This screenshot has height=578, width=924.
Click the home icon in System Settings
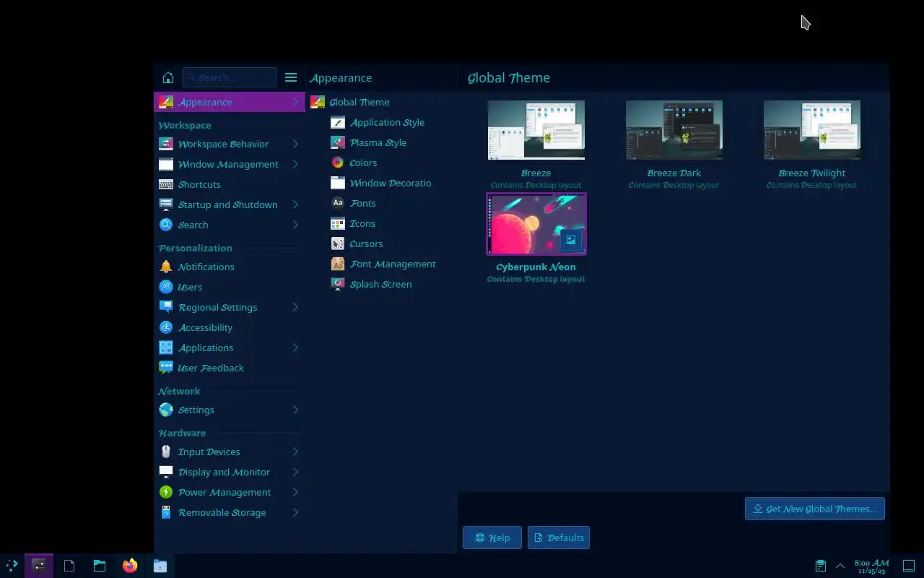[168, 77]
